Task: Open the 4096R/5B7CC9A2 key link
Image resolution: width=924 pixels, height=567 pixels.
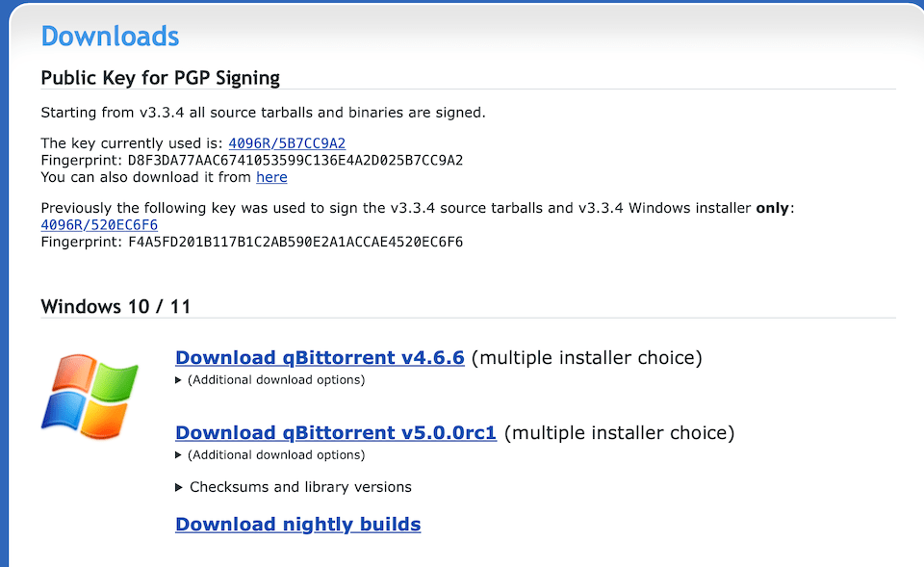Action: (287, 143)
